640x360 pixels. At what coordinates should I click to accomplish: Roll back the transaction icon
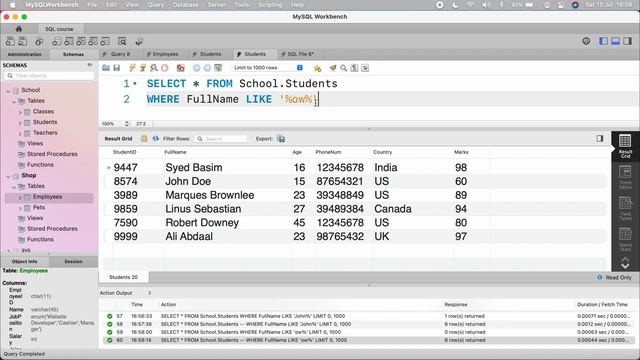click(207, 68)
